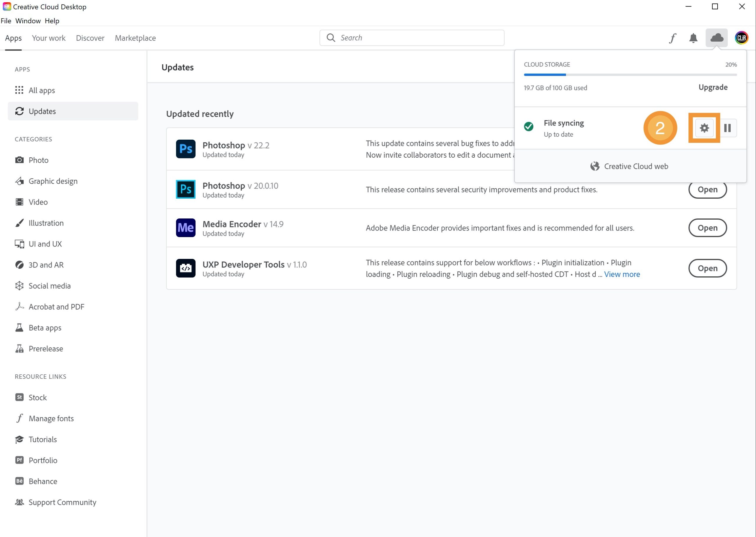This screenshot has width=756, height=537.
Task: Click the cloud activity icon
Action: [716, 38]
